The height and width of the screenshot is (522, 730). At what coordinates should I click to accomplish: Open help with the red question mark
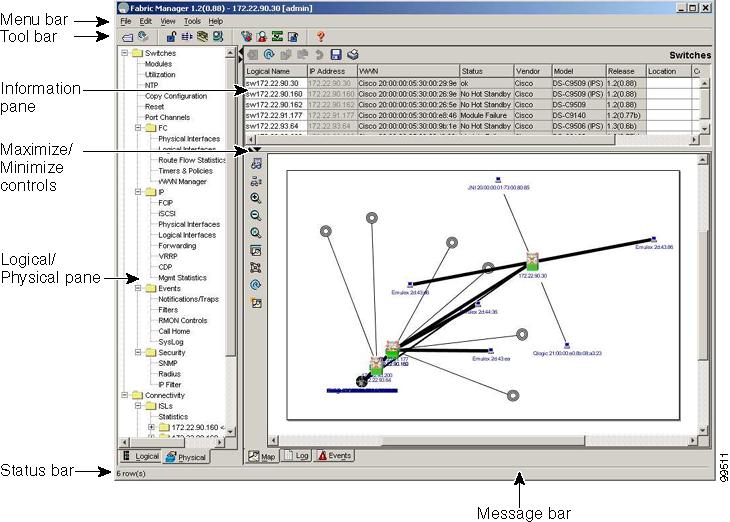(x=320, y=36)
